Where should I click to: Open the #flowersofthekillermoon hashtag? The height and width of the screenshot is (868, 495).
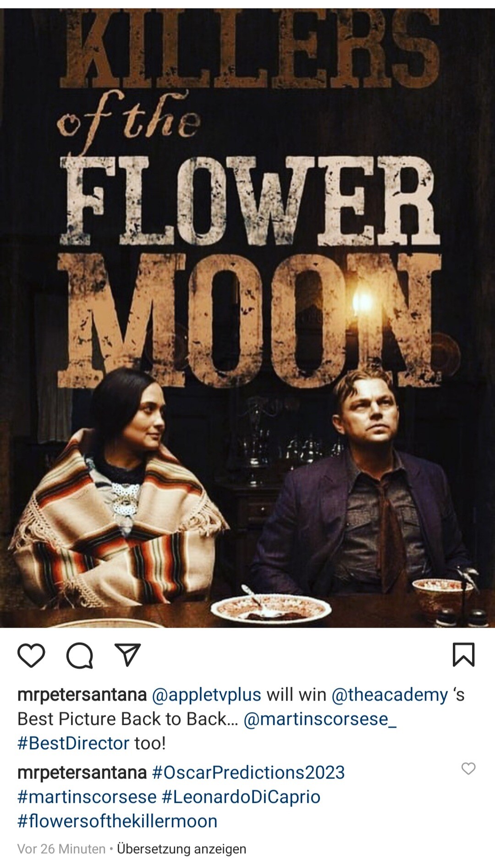pyautogui.click(x=117, y=821)
